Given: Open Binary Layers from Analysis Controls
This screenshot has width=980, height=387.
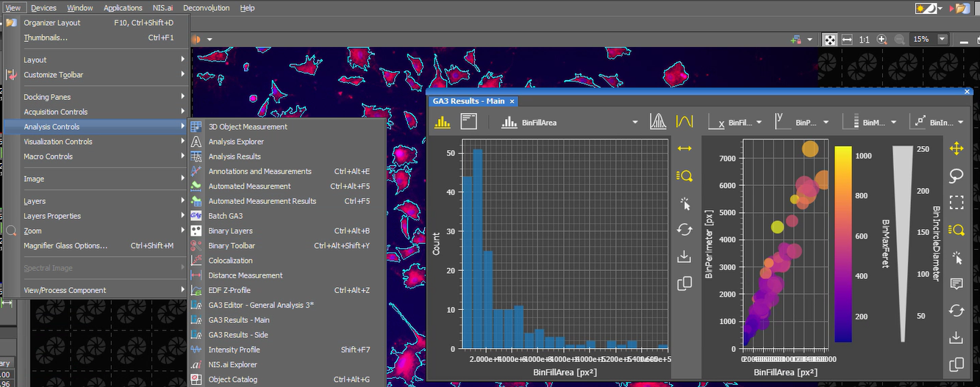Looking at the screenshot, I should (x=230, y=231).
